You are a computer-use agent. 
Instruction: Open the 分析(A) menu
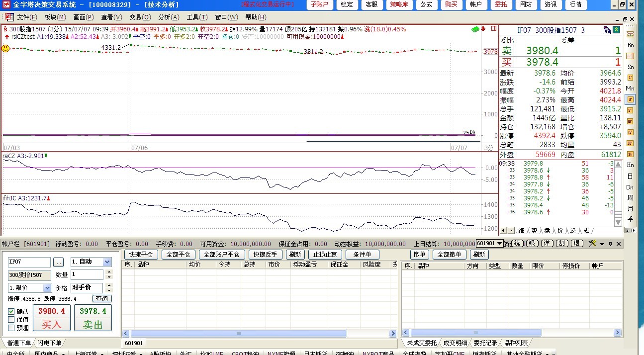[x=169, y=17]
